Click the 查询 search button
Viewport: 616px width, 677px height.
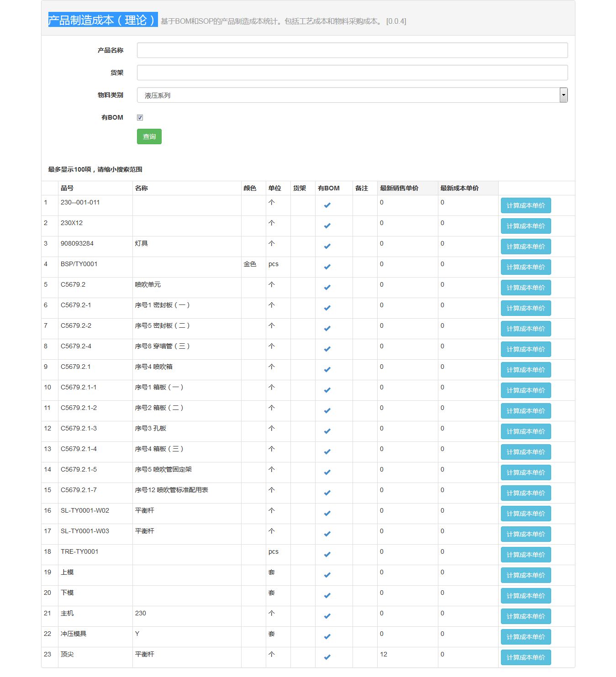click(x=149, y=136)
